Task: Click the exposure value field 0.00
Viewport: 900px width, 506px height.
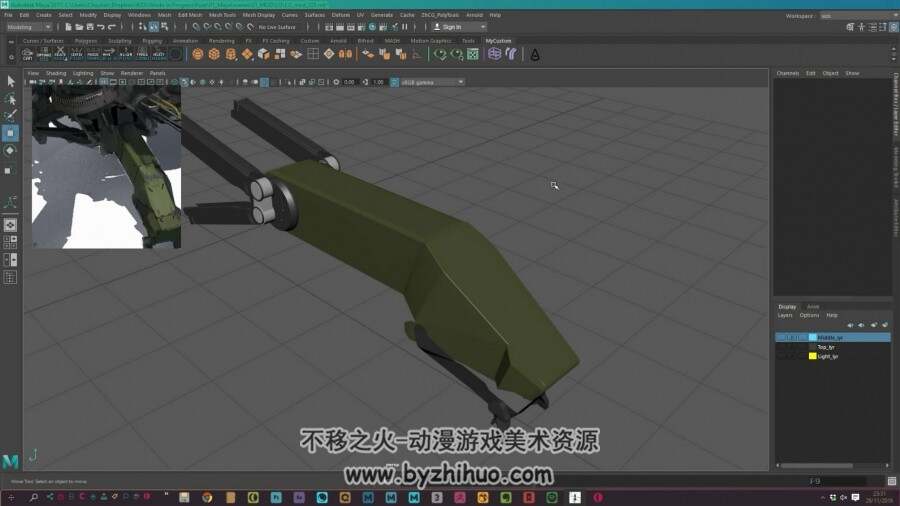Action: 350,82
